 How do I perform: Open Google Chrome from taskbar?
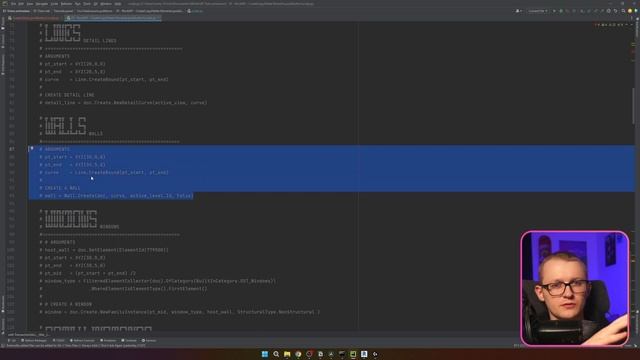[298, 354]
